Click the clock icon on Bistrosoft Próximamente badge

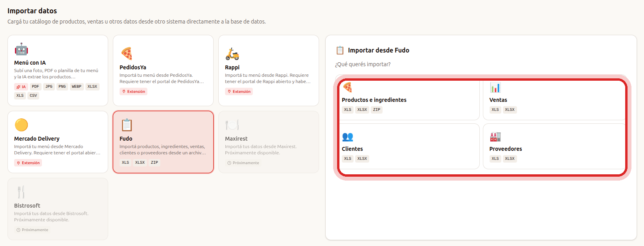point(18,230)
